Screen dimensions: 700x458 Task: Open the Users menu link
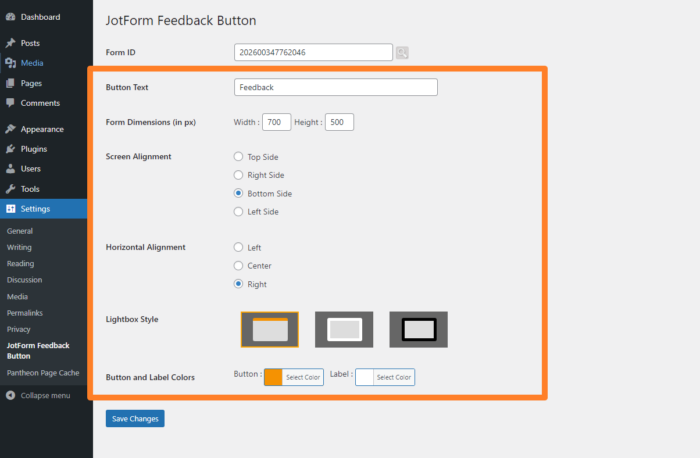32,169
